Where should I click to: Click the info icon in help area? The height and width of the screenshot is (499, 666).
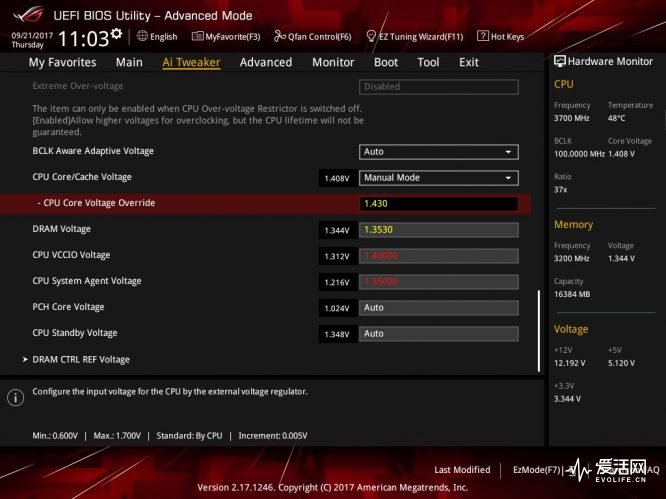click(x=15, y=397)
